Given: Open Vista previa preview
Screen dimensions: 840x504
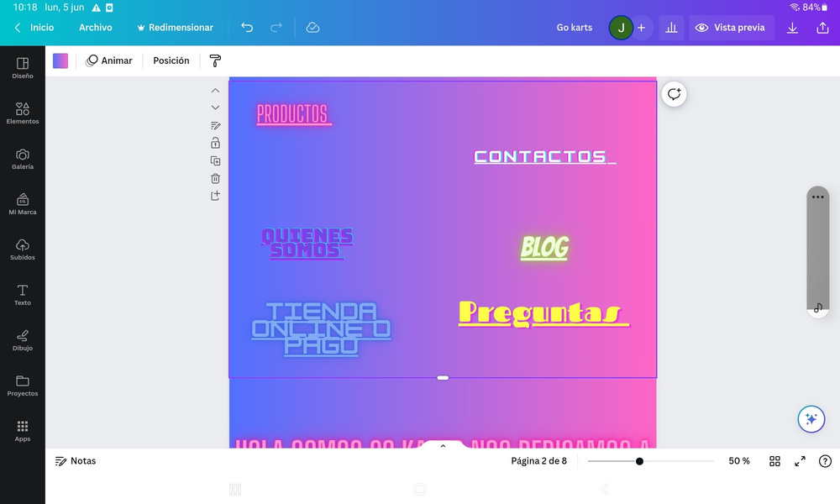Looking at the screenshot, I should pos(732,28).
